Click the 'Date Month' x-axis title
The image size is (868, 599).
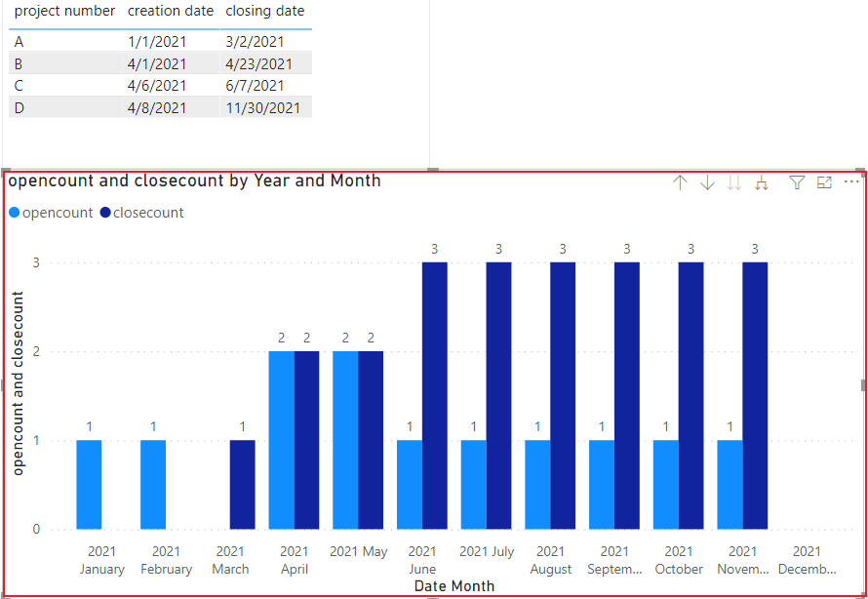454,585
